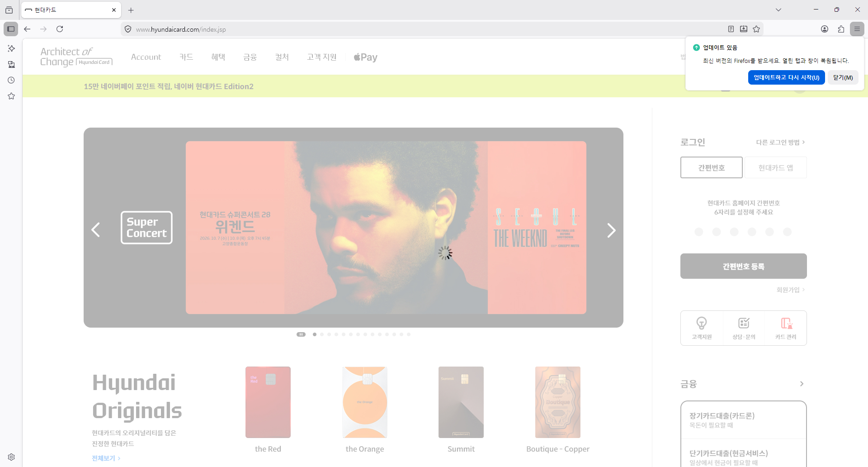Open 전체보기 under Hyundai Originals
The width and height of the screenshot is (868, 467).
(106, 458)
